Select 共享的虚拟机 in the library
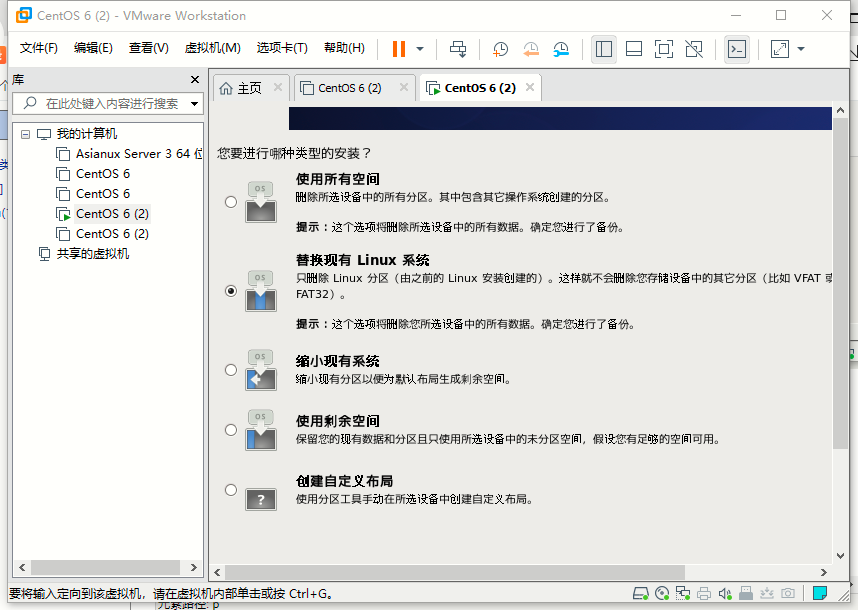858x610 pixels. [92, 254]
